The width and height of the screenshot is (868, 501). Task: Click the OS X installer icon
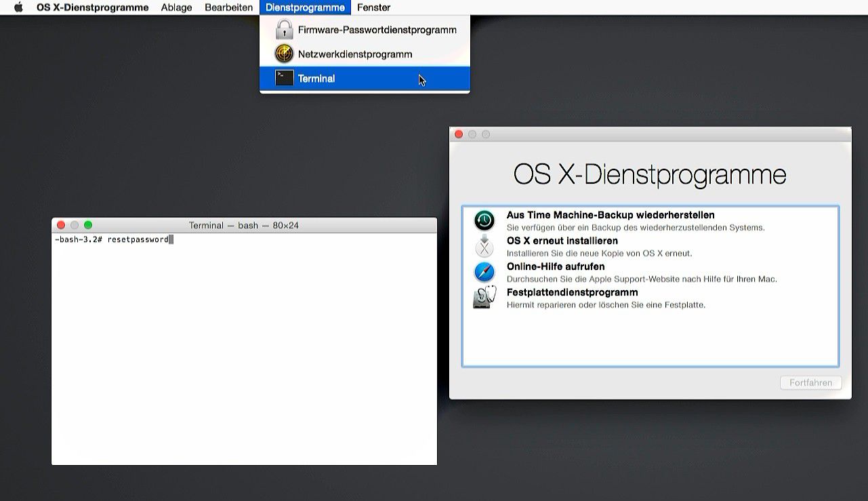coord(484,246)
